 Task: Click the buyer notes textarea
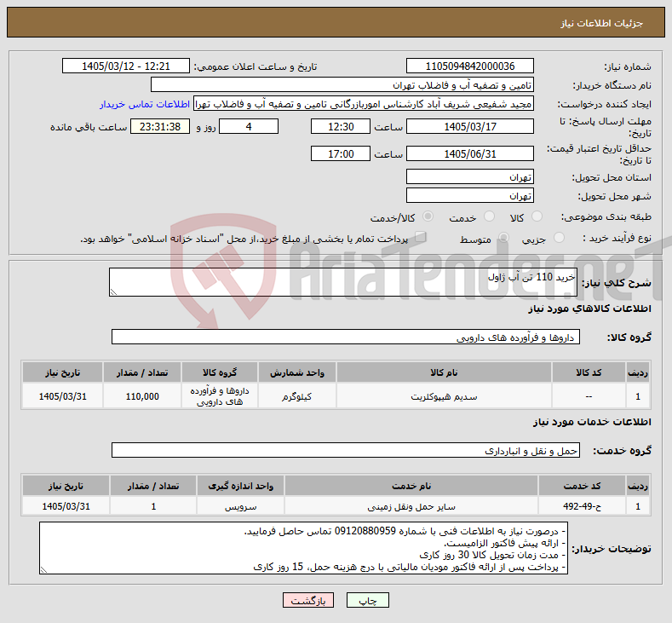[x=303, y=548]
